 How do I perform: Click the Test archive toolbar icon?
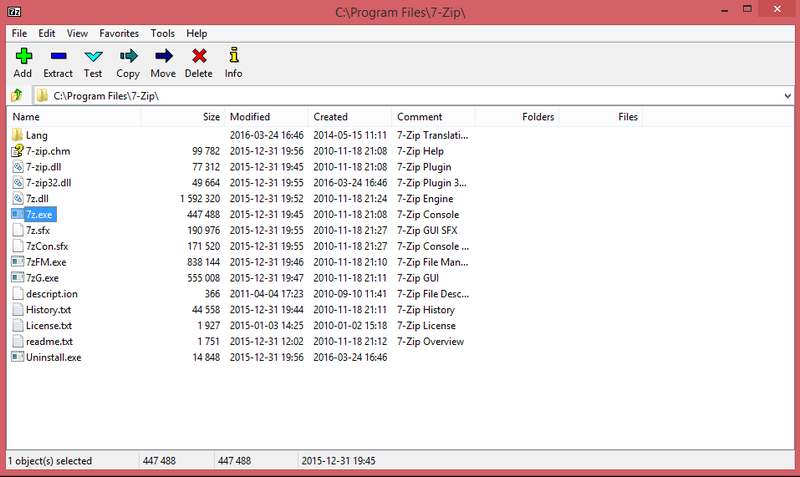[93, 56]
